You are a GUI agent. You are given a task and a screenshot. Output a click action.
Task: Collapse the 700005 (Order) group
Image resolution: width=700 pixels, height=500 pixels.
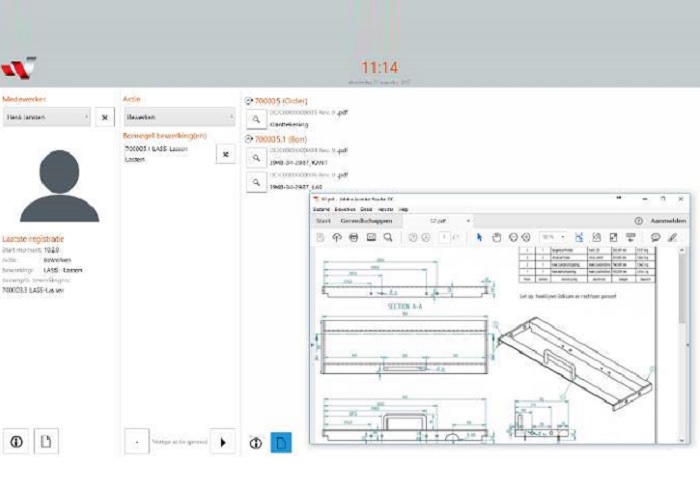tap(248, 101)
